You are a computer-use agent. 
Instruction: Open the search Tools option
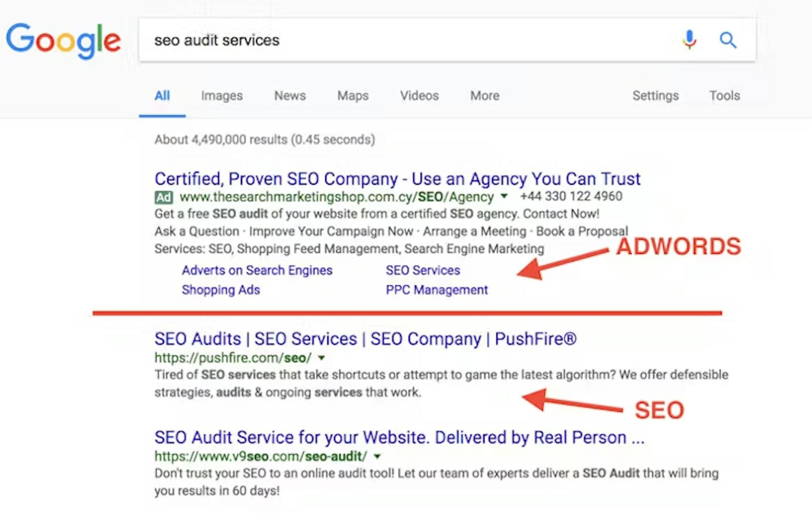tap(724, 96)
